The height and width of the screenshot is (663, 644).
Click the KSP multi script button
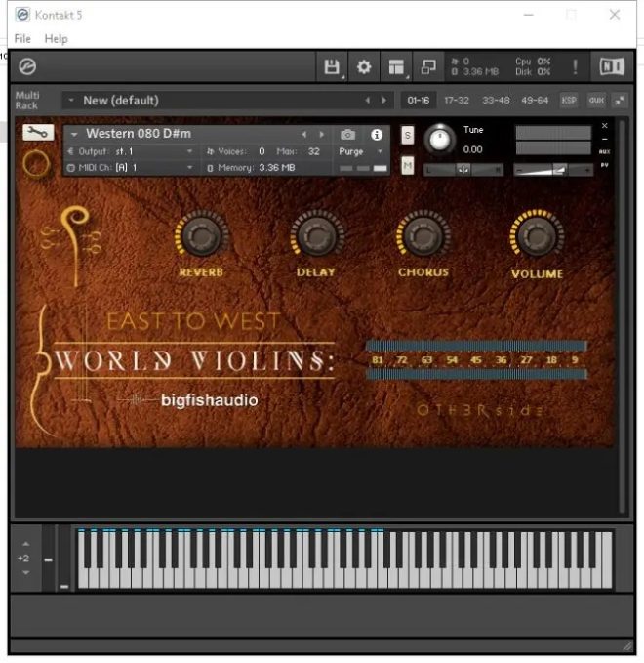coord(569,101)
